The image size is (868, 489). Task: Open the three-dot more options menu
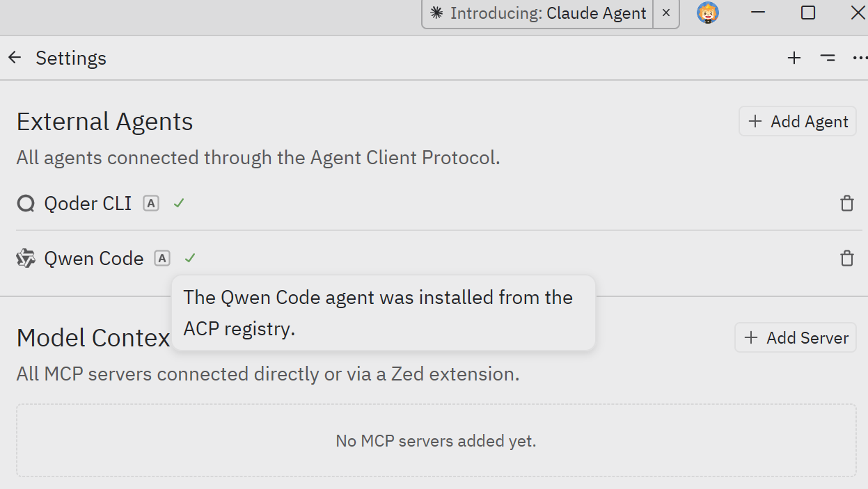coord(860,58)
